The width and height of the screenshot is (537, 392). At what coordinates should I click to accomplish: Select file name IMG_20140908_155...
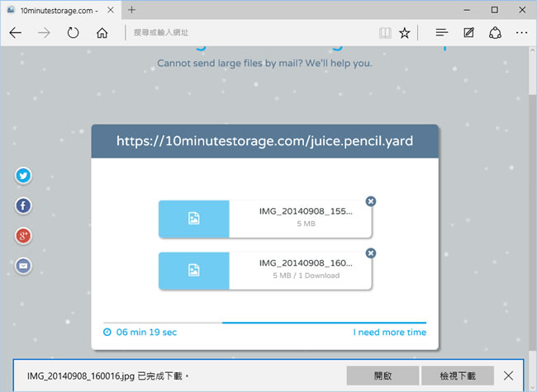coord(306,211)
